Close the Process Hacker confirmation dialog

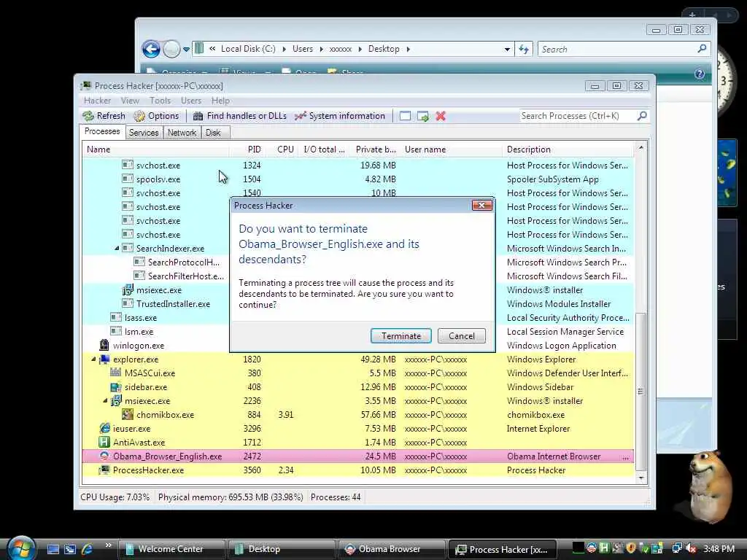(x=481, y=205)
